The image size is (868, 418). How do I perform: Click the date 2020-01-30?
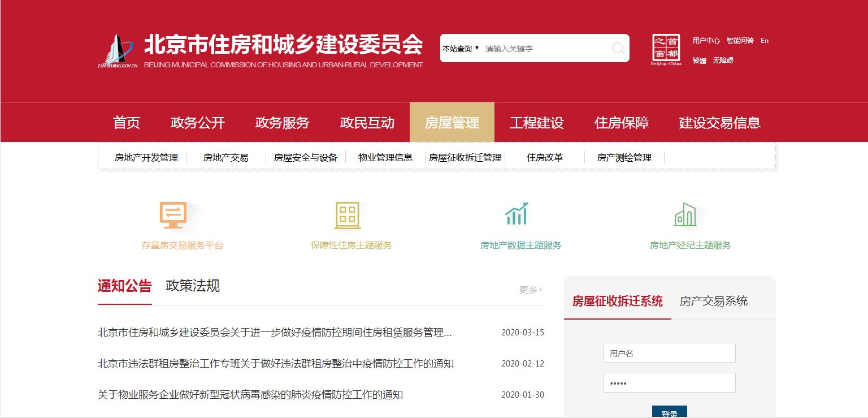[x=523, y=395]
